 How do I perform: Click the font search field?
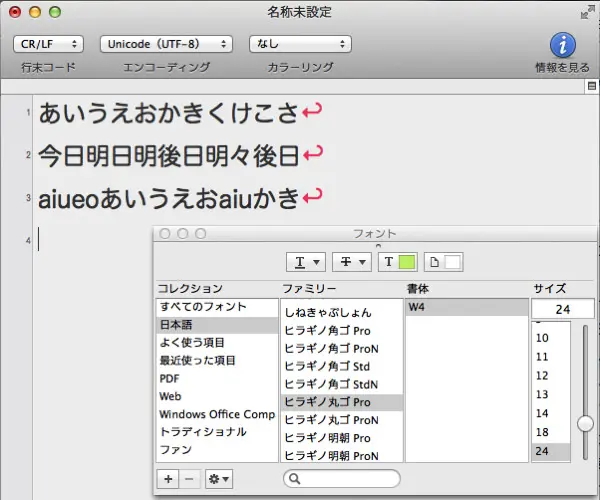(342, 479)
